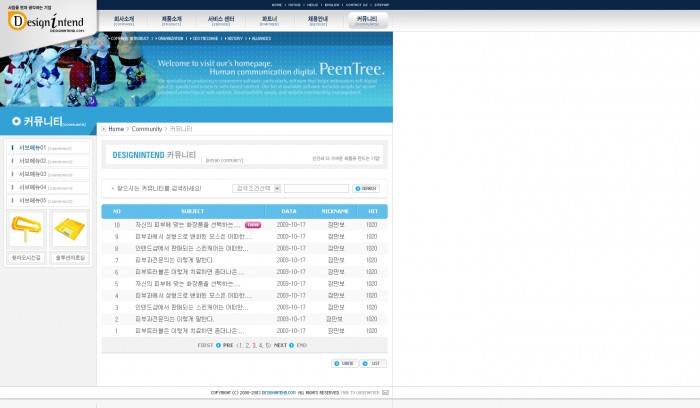700x408 pixels.
Task: Select 서브메뉴01 in the sidebar
Action: tap(48, 148)
